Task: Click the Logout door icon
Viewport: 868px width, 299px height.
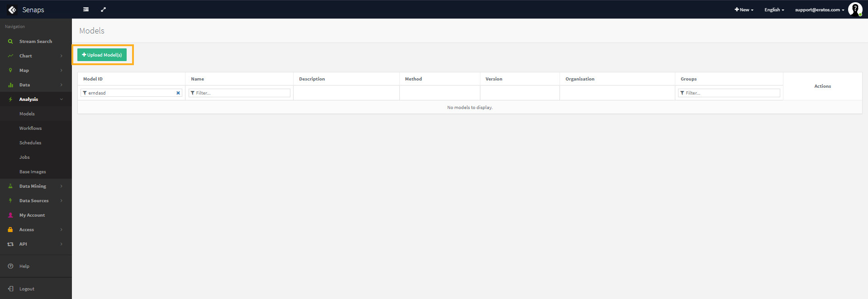Action: pyautogui.click(x=10, y=289)
